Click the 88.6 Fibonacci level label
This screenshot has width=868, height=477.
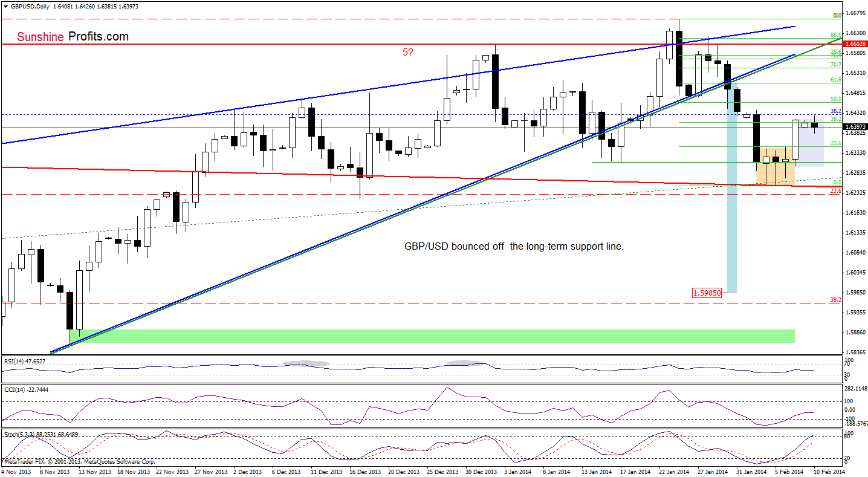[836, 35]
